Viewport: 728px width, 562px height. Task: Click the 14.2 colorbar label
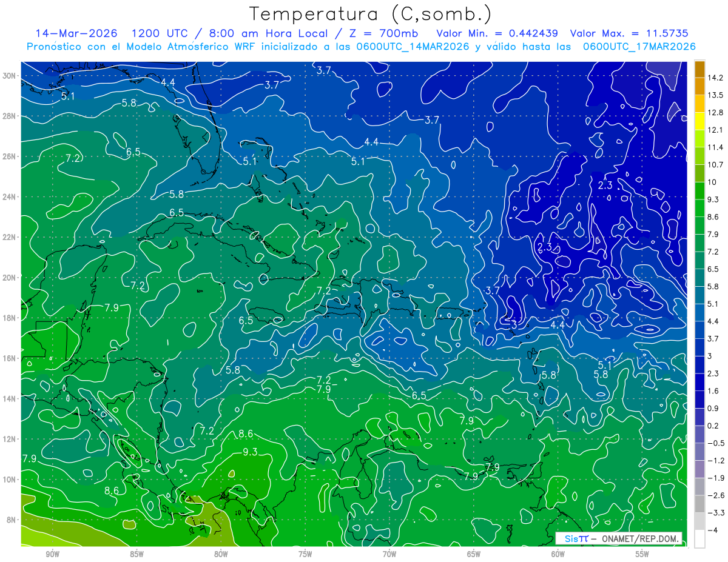(715, 78)
